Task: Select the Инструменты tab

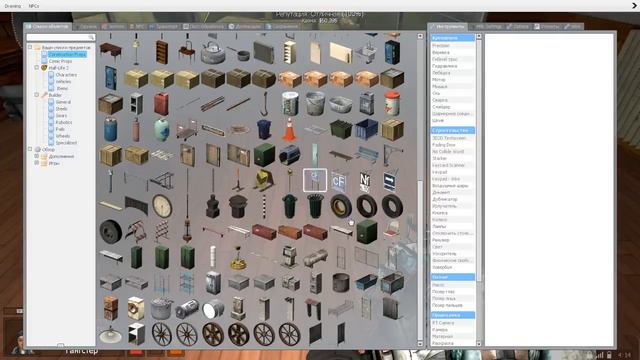Action: (448, 27)
